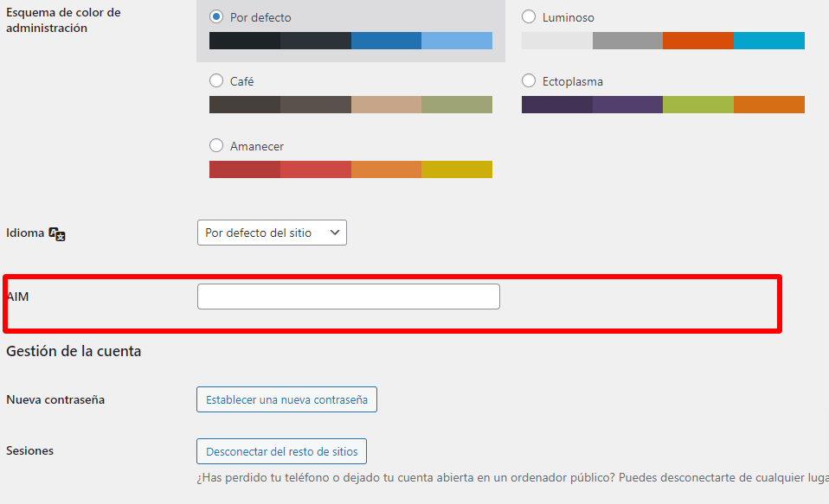Viewport: 829px width, 504px height.
Task: Click the Por defecto palette blue swatch
Action: [386, 41]
